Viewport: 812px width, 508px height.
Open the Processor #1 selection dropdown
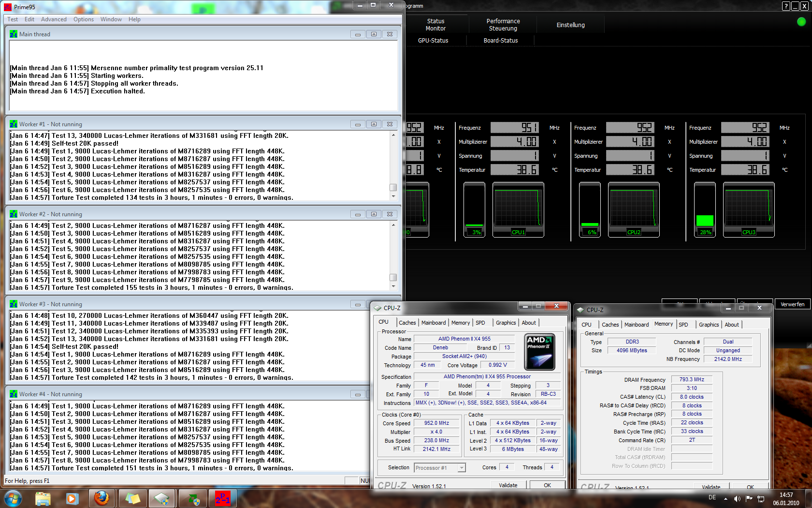(x=462, y=468)
